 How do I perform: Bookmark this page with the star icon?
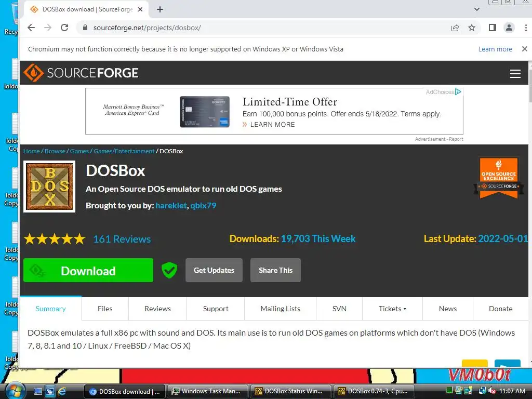[x=472, y=28]
